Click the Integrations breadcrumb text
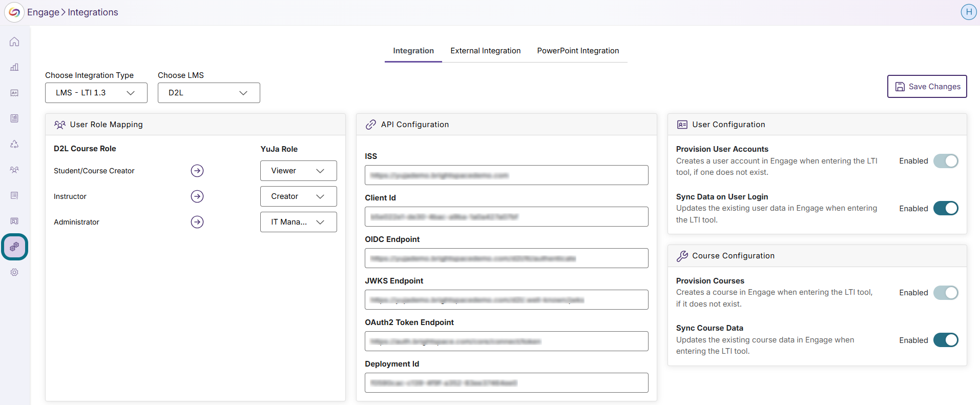The image size is (980, 405). tap(93, 12)
